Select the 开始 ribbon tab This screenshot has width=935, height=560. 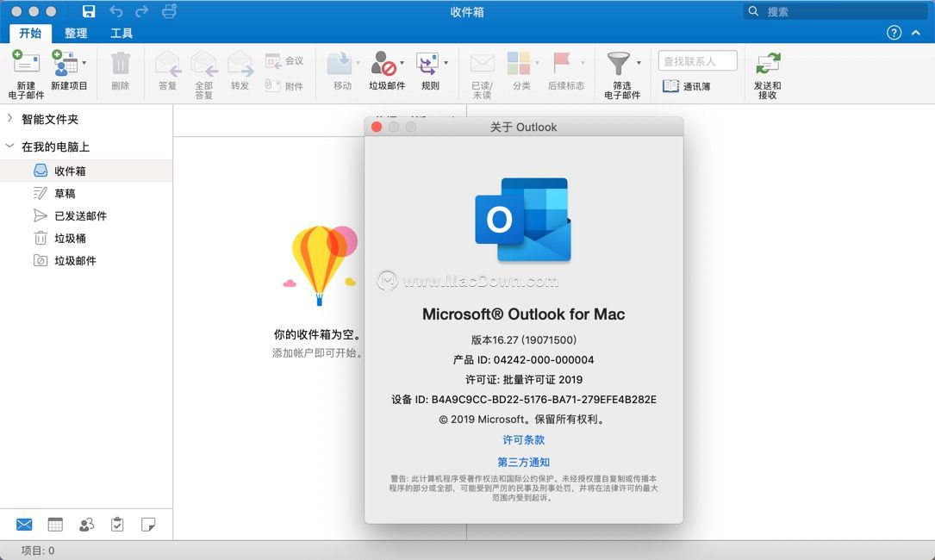click(x=30, y=34)
